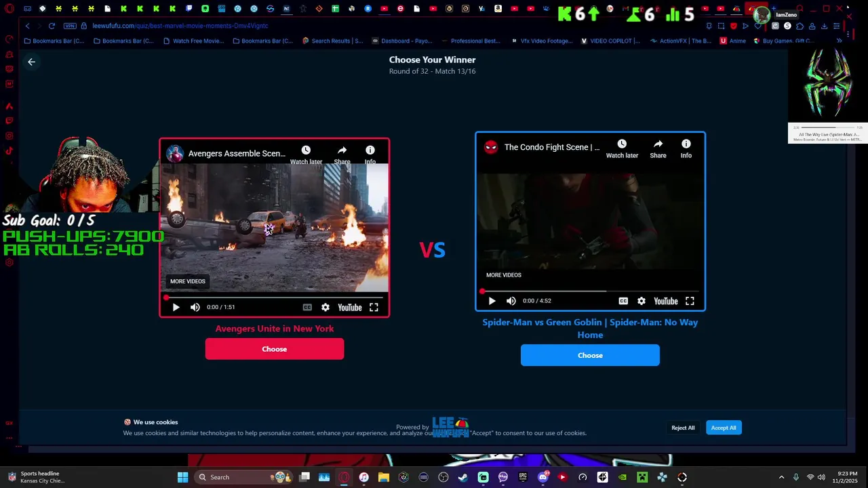Viewport: 868px width, 488px height.
Task: Expand the bookmarks bar overflow chevron
Action: (839, 41)
